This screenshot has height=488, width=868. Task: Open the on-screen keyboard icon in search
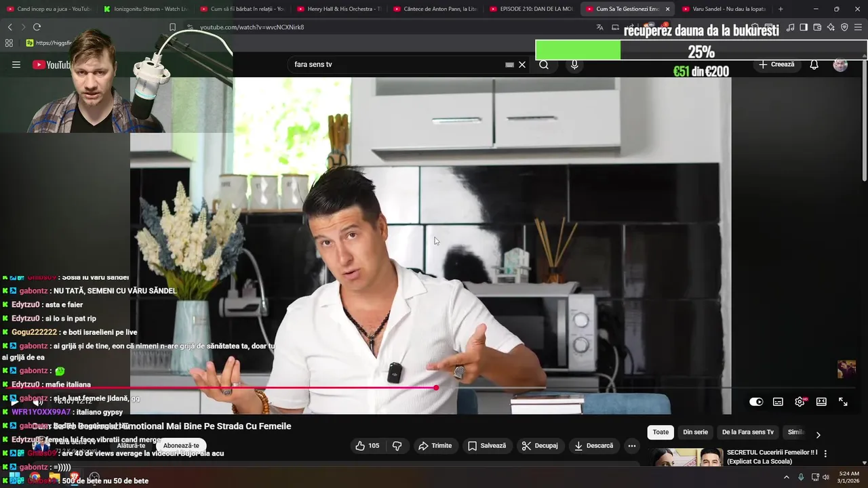click(x=509, y=65)
